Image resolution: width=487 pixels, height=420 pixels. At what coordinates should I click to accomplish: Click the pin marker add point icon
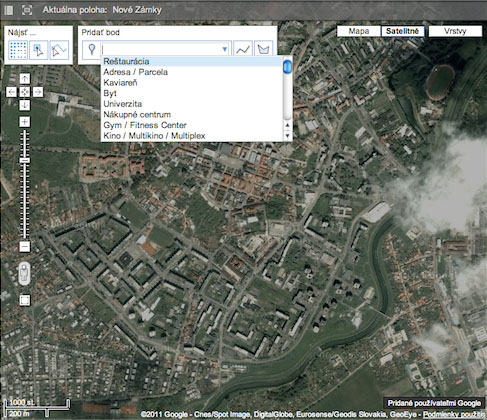pyautogui.click(x=92, y=50)
